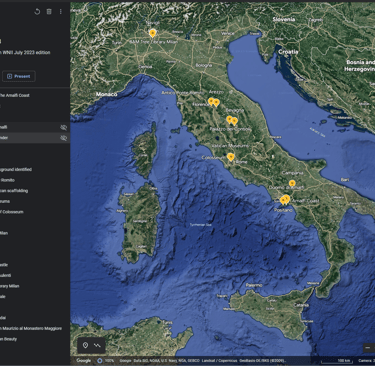Toggle the hidden-eye icon on the 'malfi' row
This screenshot has width=375, height=366.
(63, 127)
